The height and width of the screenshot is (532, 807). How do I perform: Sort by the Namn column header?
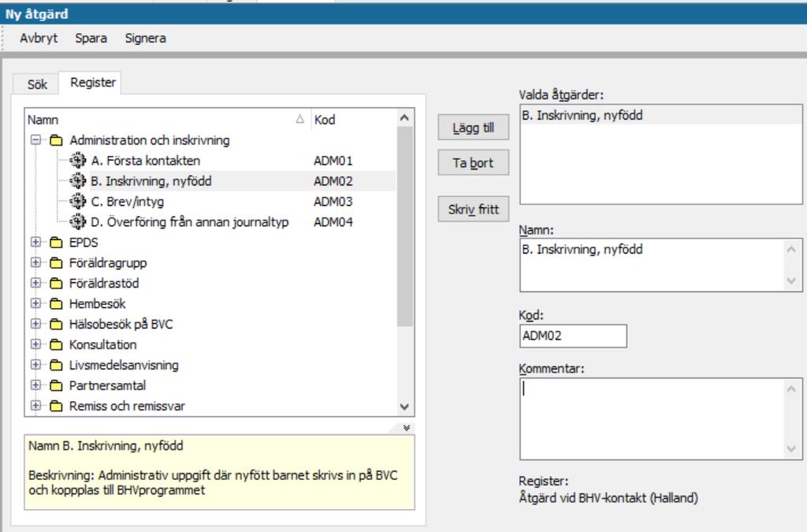tap(167, 119)
